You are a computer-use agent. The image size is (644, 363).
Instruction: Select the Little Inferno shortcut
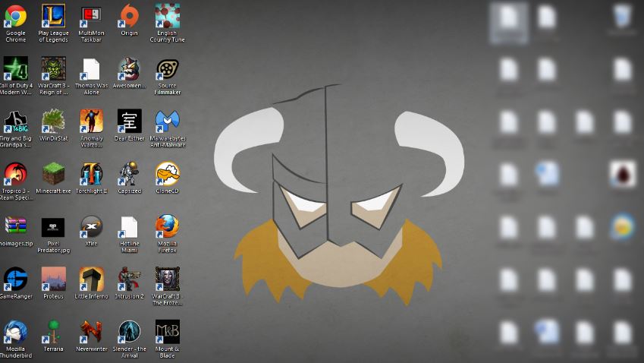coord(91,279)
